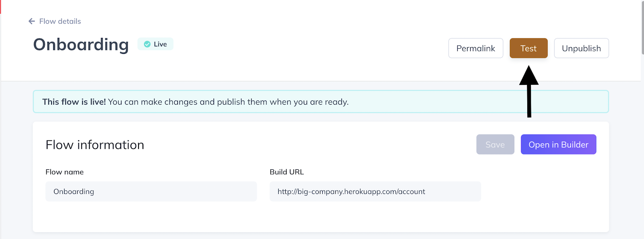Click the Live status checkmark icon
Image resolution: width=644 pixels, height=239 pixels.
pyautogui.click(x=147, y=44)
